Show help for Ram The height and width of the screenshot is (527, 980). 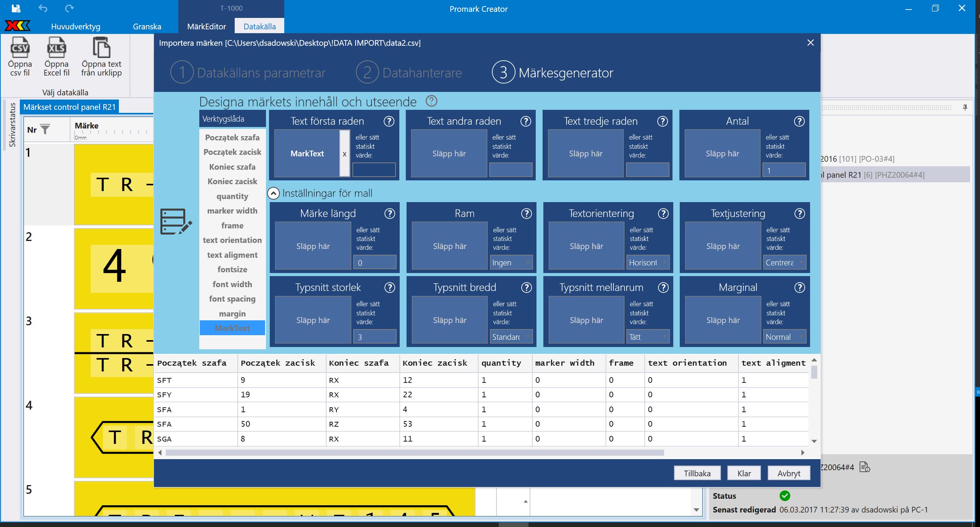[x=526, y=214]
